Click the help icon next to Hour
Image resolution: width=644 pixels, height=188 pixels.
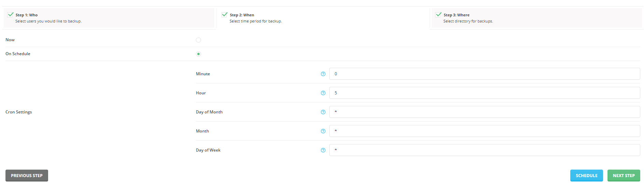pos(323,93)
